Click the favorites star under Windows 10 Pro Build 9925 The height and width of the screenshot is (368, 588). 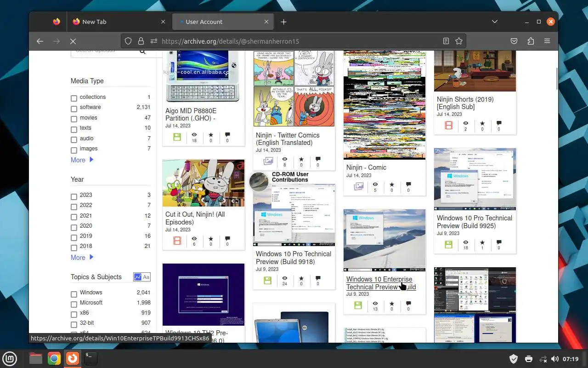click(x=482, y=242)
